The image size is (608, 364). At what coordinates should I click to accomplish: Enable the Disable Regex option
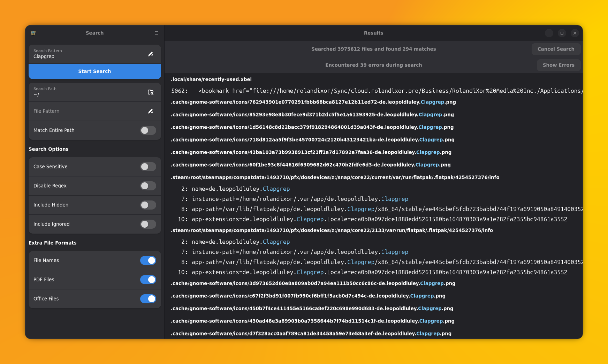(148, 185)
